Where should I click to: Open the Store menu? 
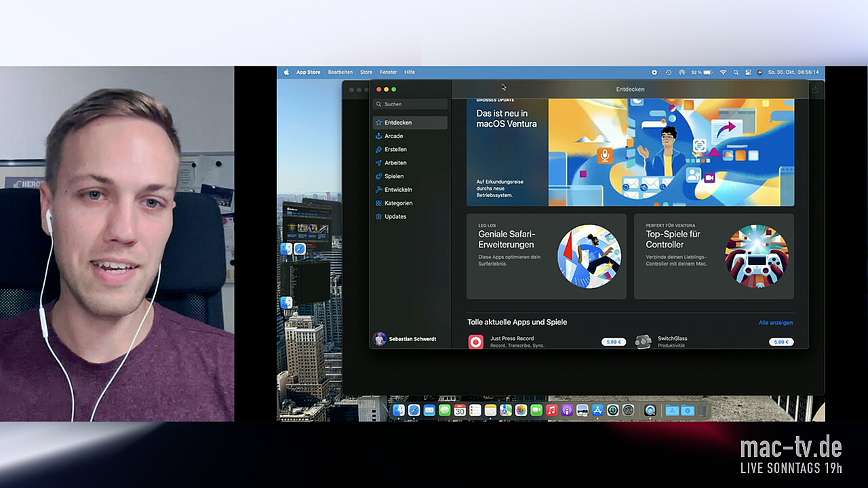366,72
